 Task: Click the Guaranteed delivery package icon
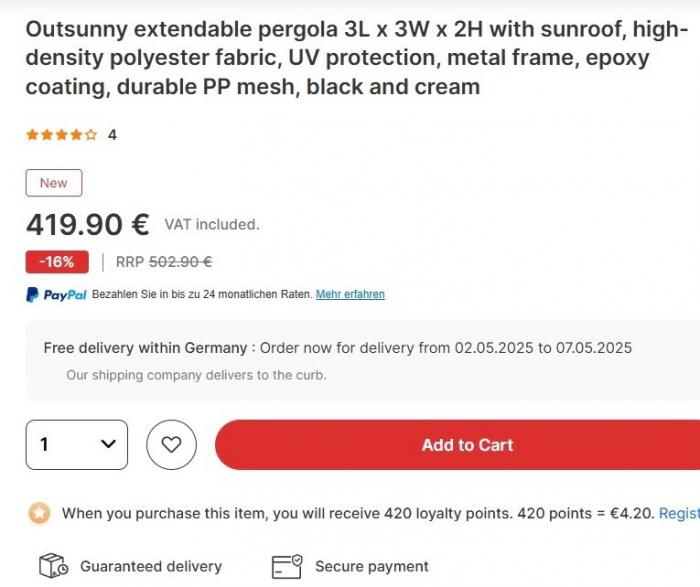tap(52, 566)
